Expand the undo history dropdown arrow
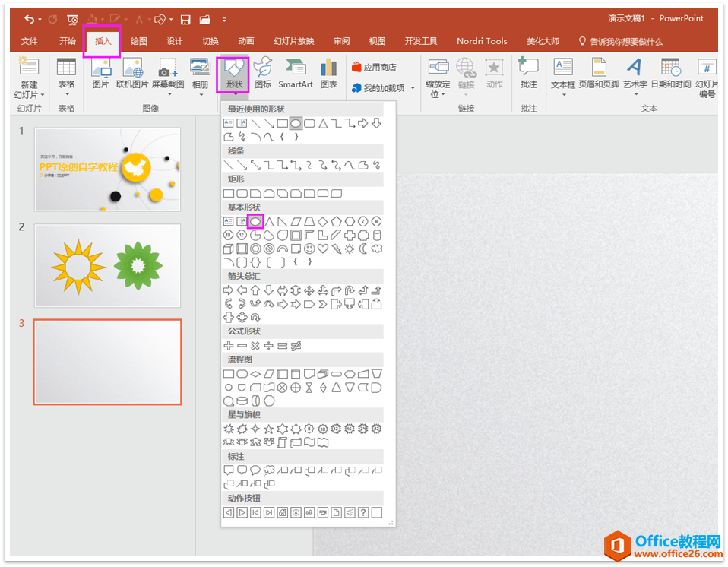This screenshot has height=567, width=728. 40,20
